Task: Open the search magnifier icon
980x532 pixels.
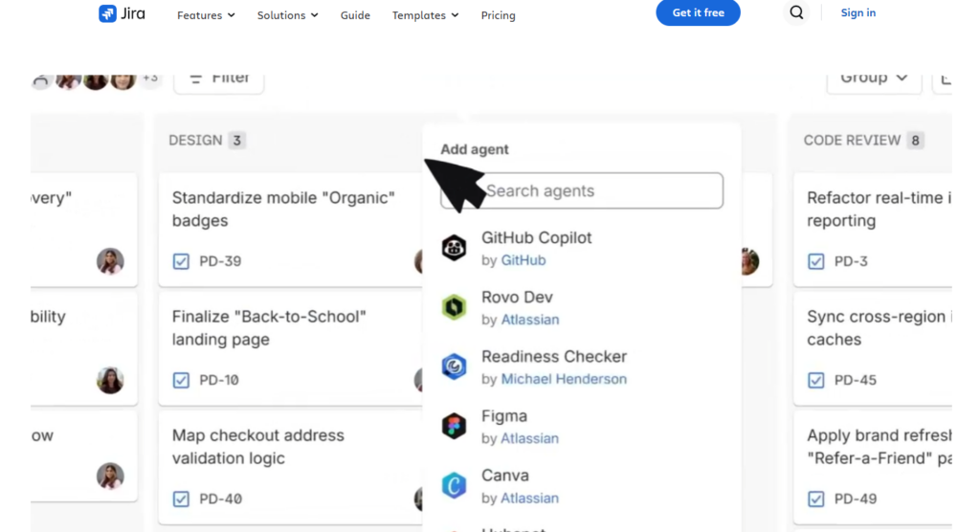Action: [796, 12]
